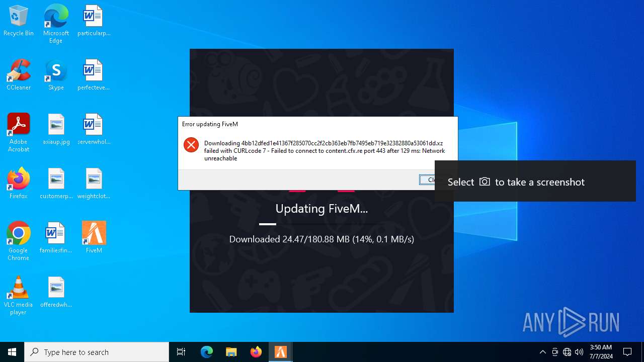This screenshot has width=644, height=362.
Task: Click the camera icon in the screenshot notification
Action: (485, 182)
